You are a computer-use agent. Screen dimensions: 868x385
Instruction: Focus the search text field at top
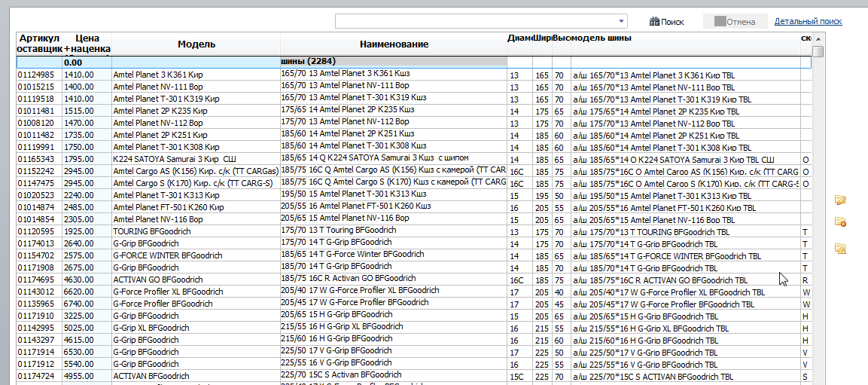tap(477, 22)
